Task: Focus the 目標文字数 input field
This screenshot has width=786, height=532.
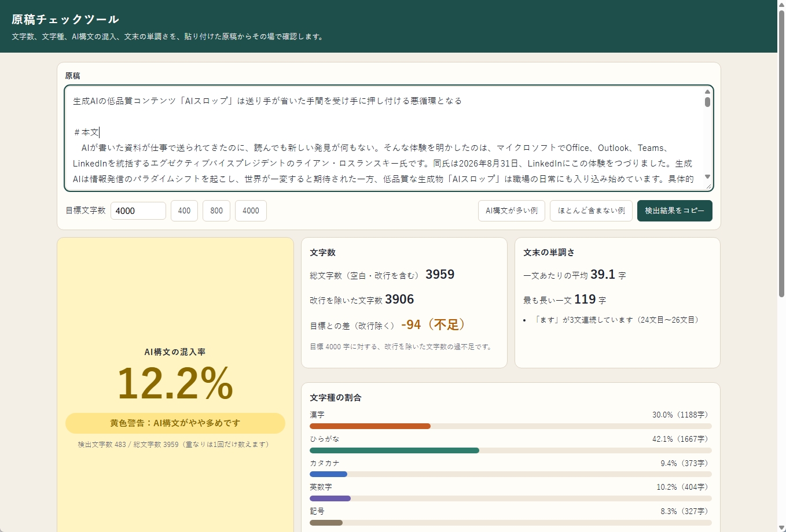Action: tap(138, 210)
